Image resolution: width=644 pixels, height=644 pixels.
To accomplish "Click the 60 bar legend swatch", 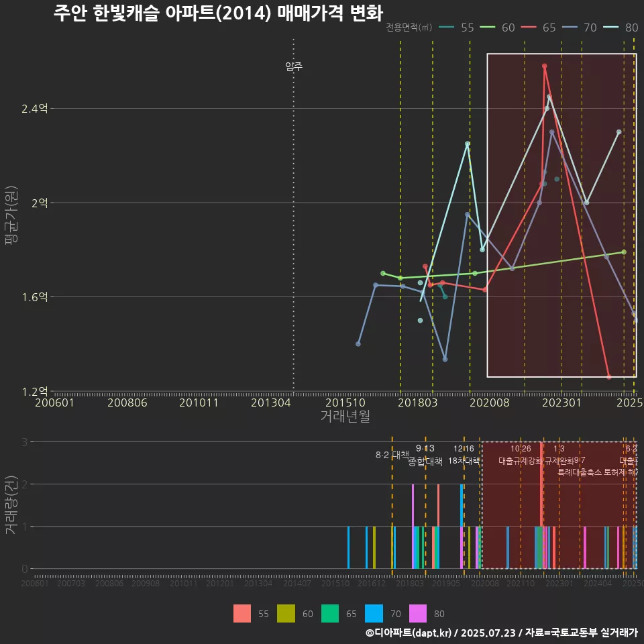I will coord(286,614).
